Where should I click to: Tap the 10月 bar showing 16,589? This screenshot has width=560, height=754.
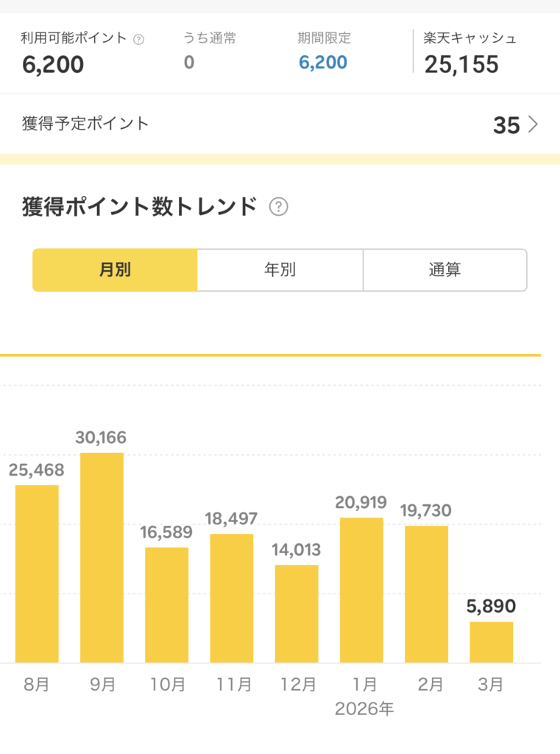[166, 605]
